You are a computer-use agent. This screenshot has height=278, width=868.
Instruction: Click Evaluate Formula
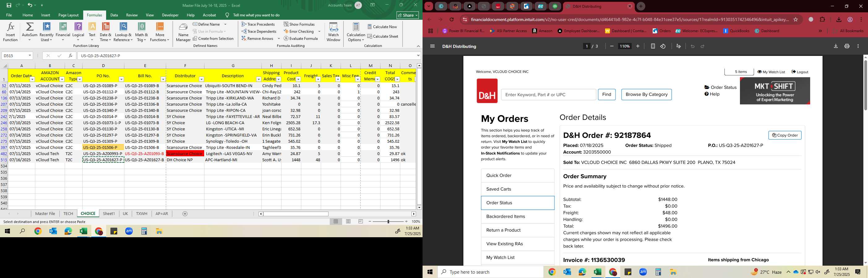click(x=301, y=38)
